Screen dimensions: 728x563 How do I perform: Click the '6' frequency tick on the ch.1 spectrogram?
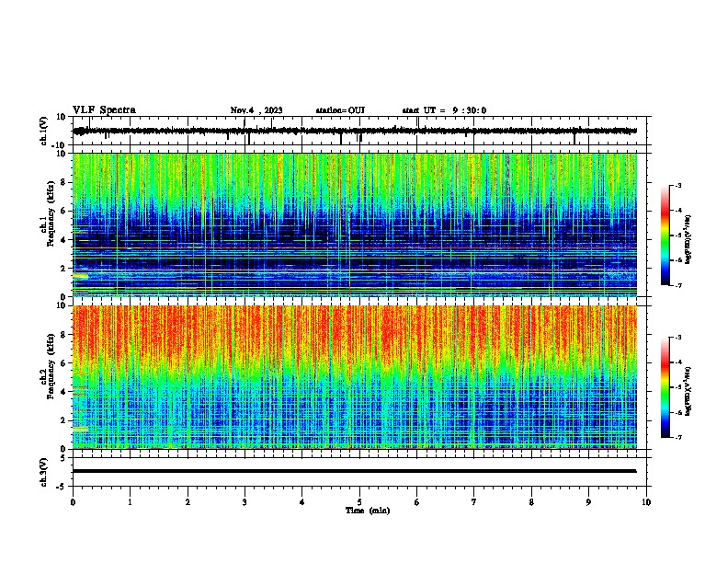tap(63, 211)
